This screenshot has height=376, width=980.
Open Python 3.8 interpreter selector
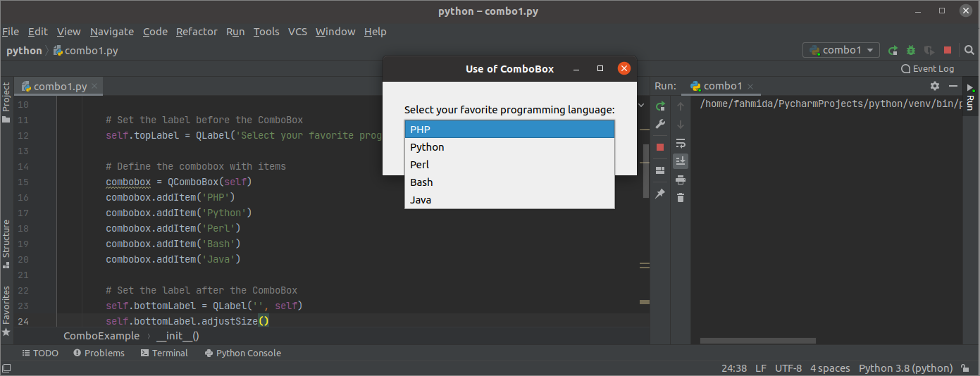(905, 368)
